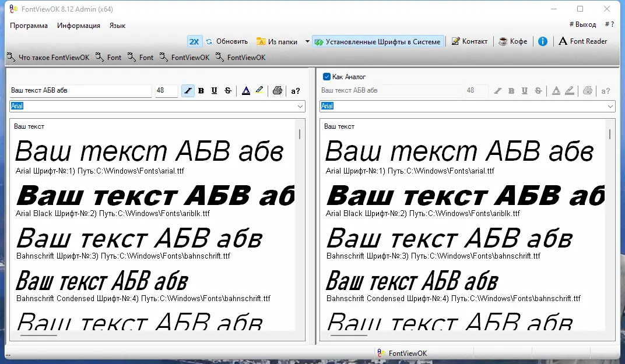This screenshot has height=364, width=625.
Task: Open the Что такое FontViewOK link
Action: [48, 58]
